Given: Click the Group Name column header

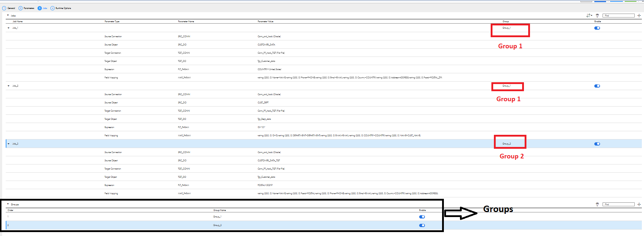Looking at the screenshot, I should pyautogui.click(x=219, y=210).
